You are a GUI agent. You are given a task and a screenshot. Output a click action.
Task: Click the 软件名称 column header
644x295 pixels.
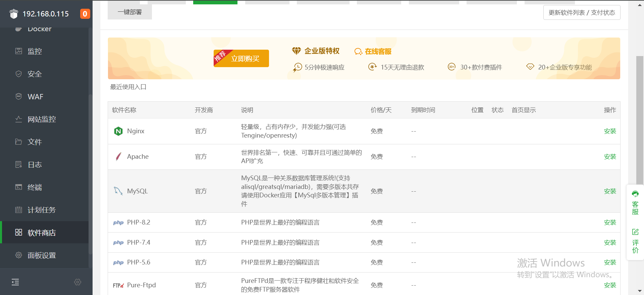point(124,110)
